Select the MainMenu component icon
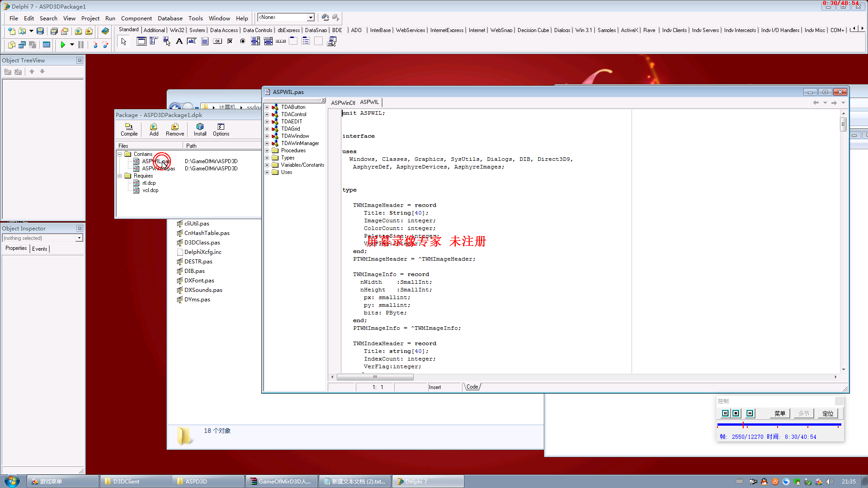868x488 pixels. [x=154, y=41]
